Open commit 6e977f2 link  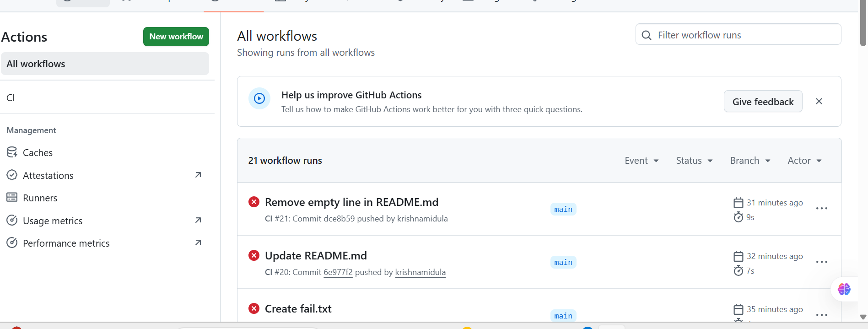pyautogui.click(x=338, y=272)
